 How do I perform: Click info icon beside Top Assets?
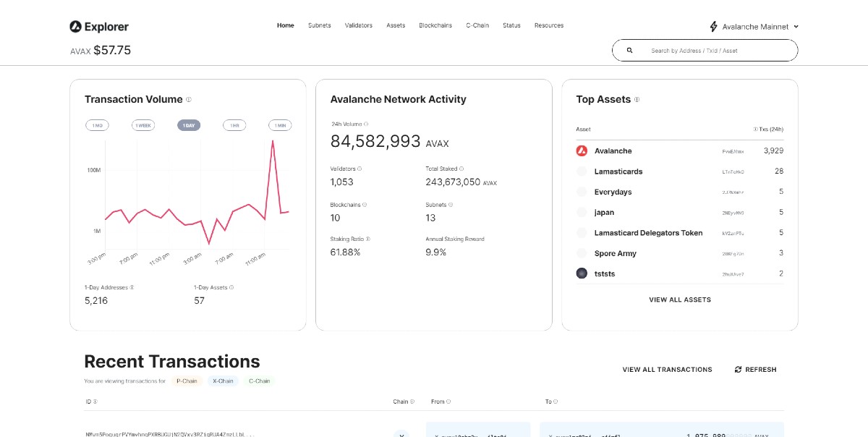point(637,100)
